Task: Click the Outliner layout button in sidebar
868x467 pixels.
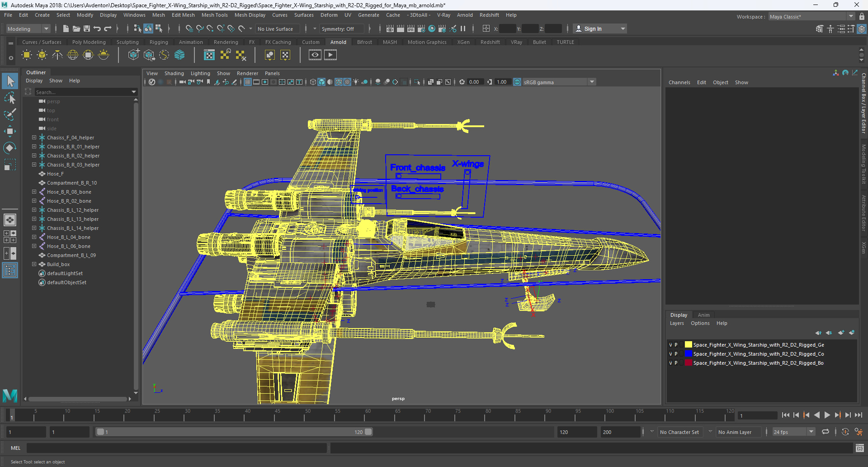Action: click(10, 271)
